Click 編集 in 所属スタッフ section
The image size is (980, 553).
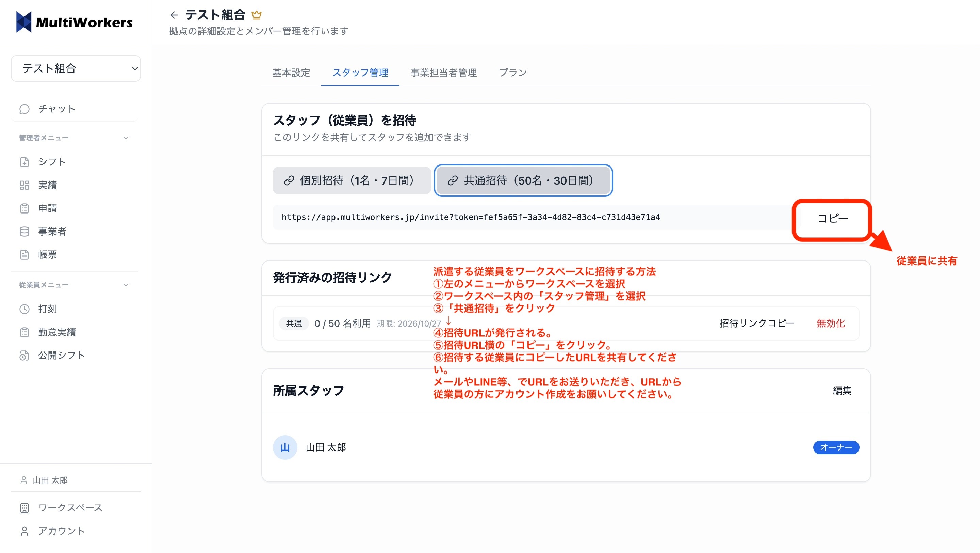click(842, 391)
